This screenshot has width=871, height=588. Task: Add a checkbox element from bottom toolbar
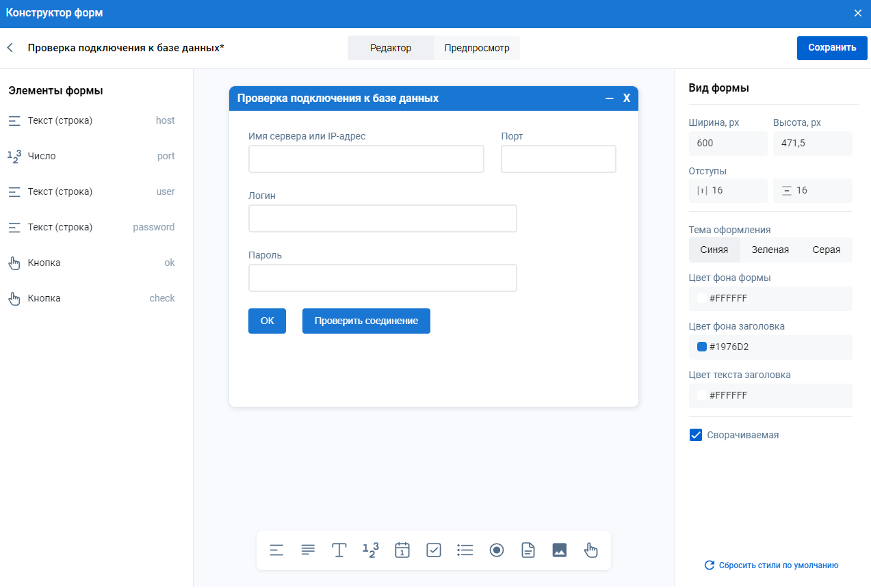point(434,550)
